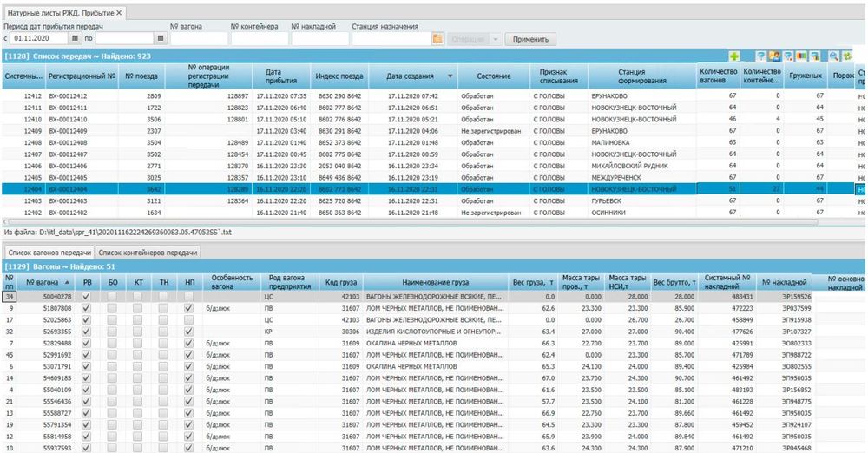Toggle РВ checkbox for wagon 50040278
The height and width of the screenshot is (453, 868).
coord(86,296)
